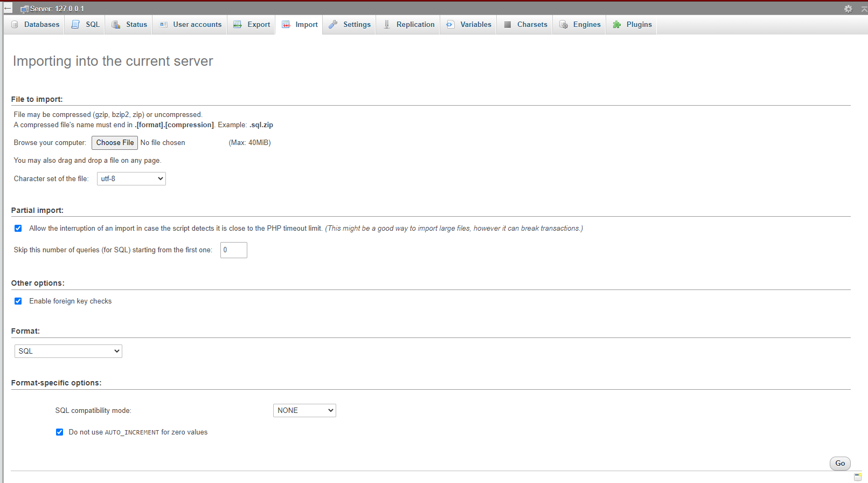Click the Plugins puzzle piece icon
This screenshot has width=868, height=483.
[617, 25]
